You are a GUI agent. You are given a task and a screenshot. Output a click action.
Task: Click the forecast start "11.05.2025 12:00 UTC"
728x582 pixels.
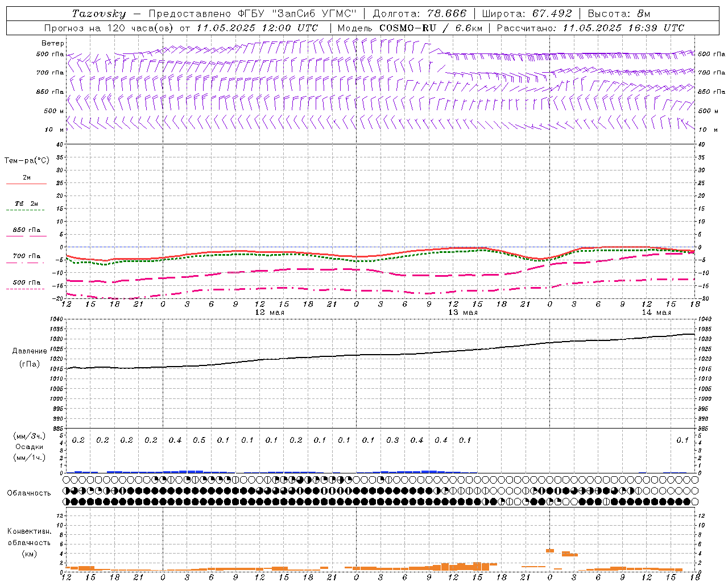257,28
